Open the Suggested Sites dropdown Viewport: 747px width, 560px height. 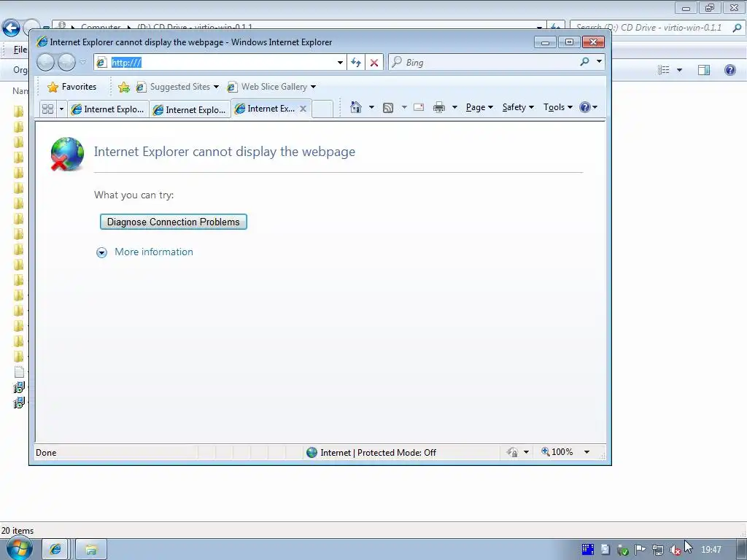(216, 87)
